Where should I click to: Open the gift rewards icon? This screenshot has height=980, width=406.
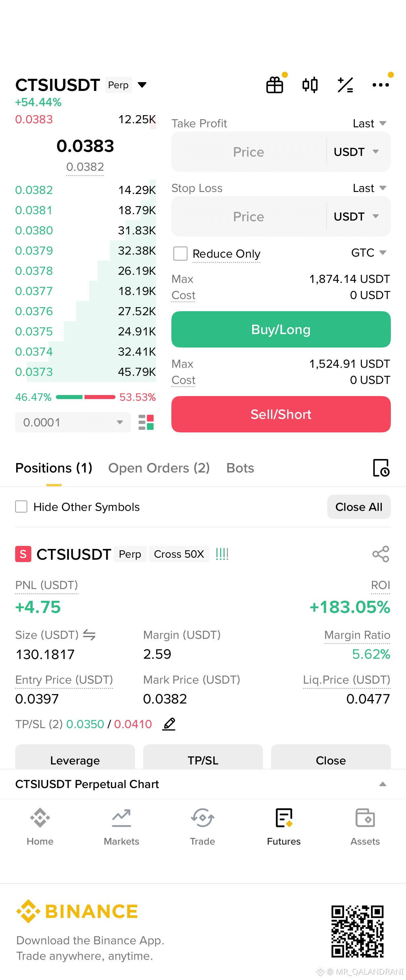point(274,85)
